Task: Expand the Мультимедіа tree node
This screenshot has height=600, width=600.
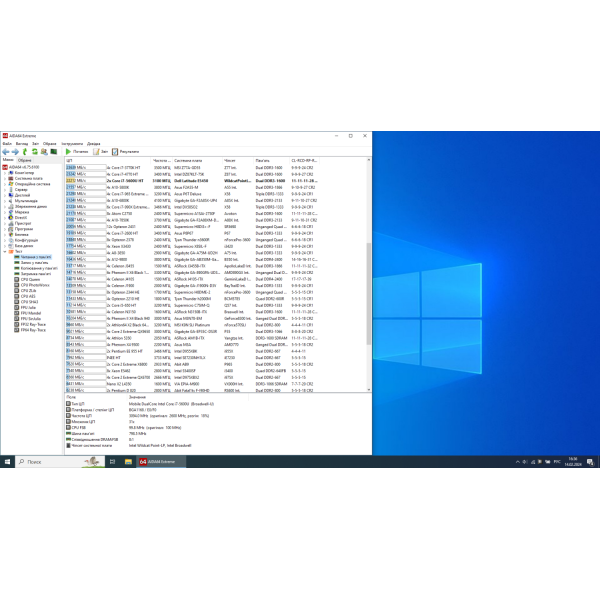Action: pos(5,201)
